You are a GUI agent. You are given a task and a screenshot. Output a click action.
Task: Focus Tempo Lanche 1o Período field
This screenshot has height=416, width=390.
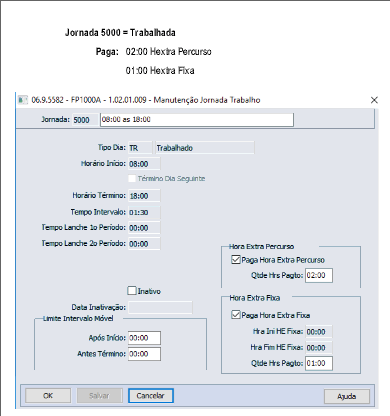144,228
